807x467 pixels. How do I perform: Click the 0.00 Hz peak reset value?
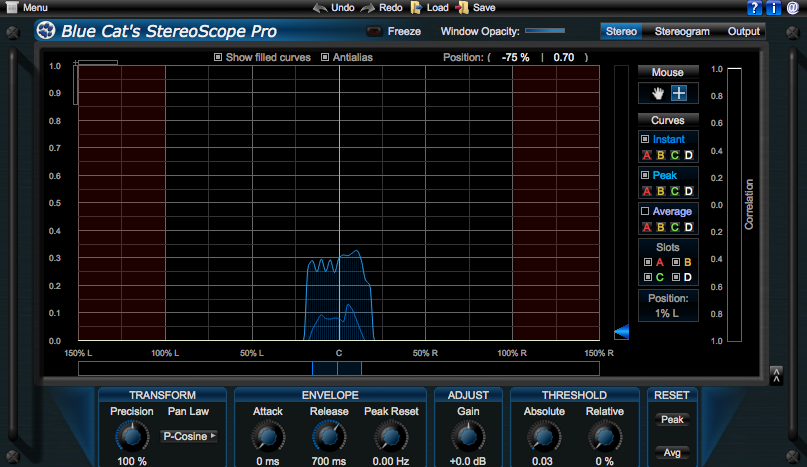[x=391, y=461]
